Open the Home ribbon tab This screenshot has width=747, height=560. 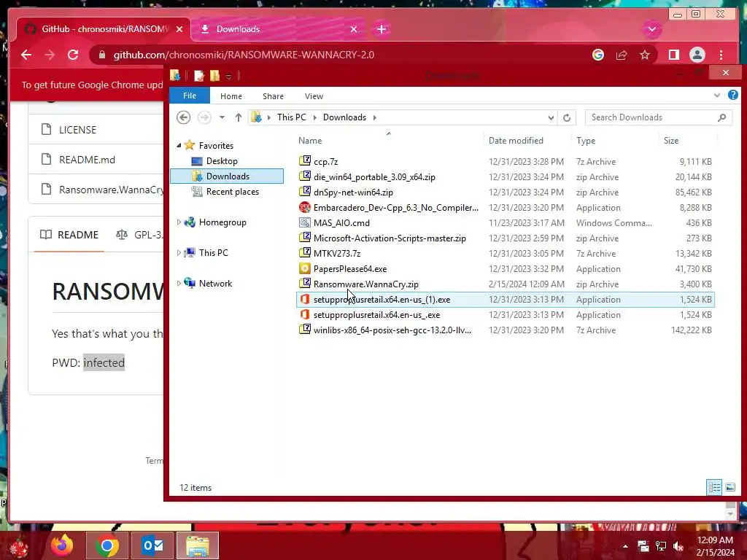(x=231, y=96)
